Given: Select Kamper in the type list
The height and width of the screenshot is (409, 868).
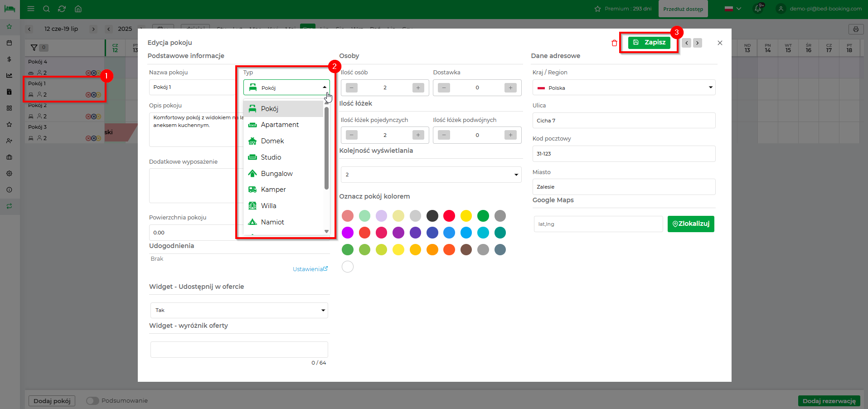Looking at the screenshot, I should (283, 190).
